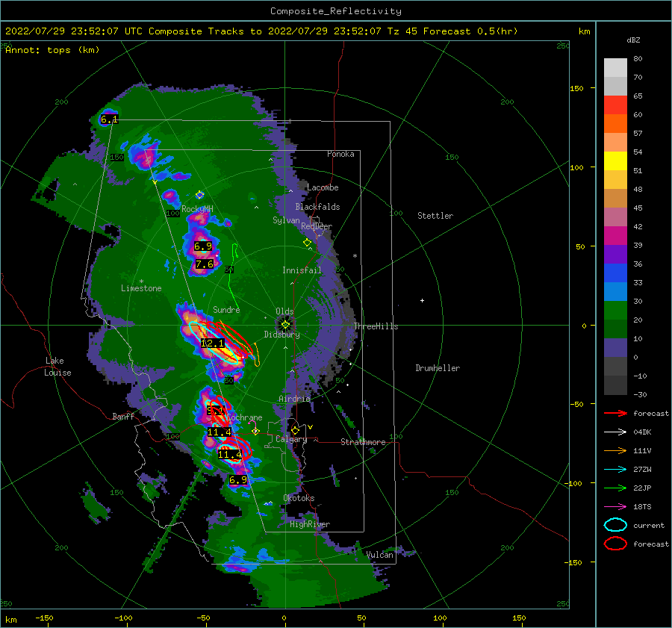672x628 pixels.
Task: Click the yellow diamond marker near RedDeer
Action: click(307, 243)
